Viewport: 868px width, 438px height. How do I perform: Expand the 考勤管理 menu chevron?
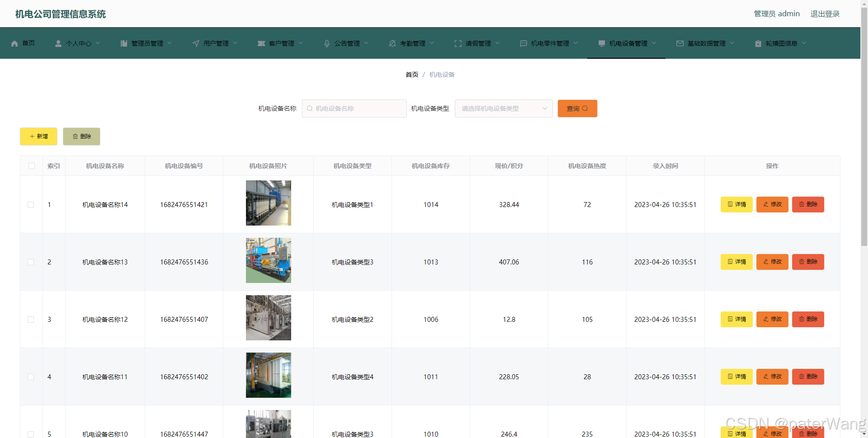tap(432, 43)
